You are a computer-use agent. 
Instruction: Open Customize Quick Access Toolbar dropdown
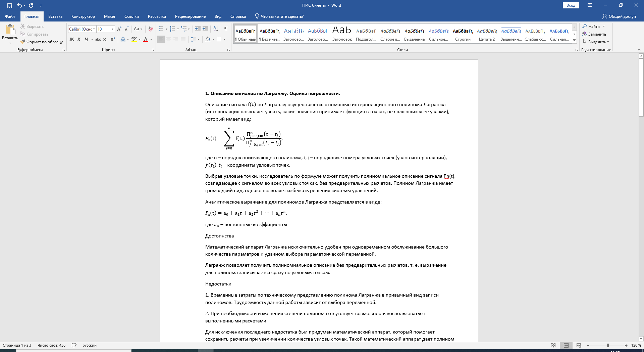pyautogui.click(x=41, y=5)
